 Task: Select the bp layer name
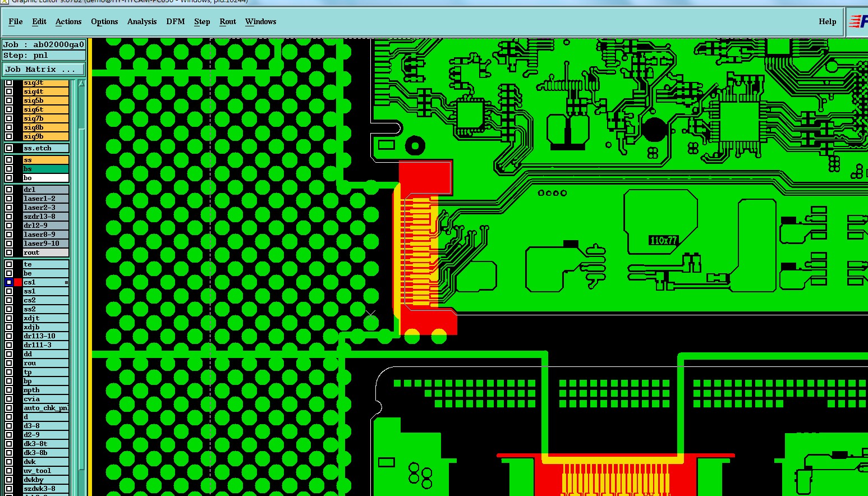tap(45, 381)
